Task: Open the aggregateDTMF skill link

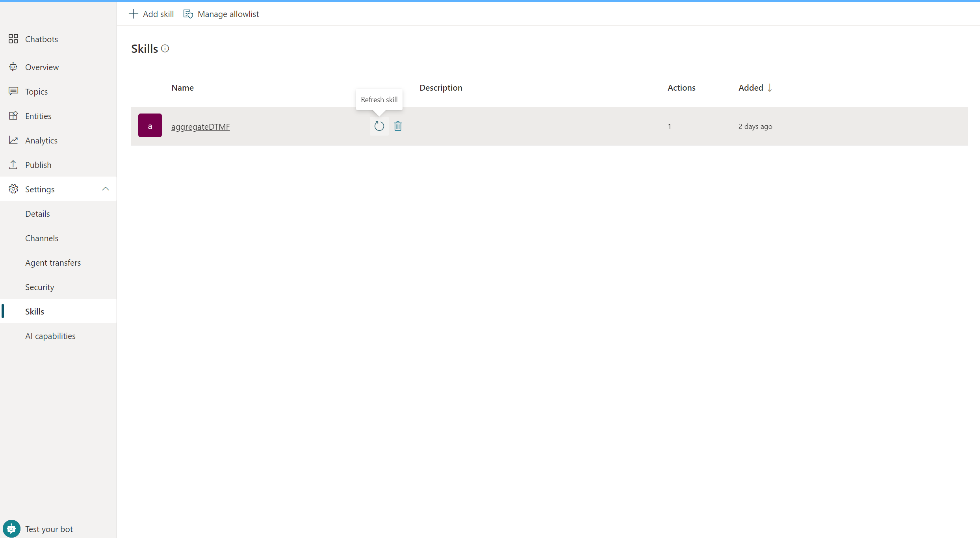Action: tap(200, 127)
